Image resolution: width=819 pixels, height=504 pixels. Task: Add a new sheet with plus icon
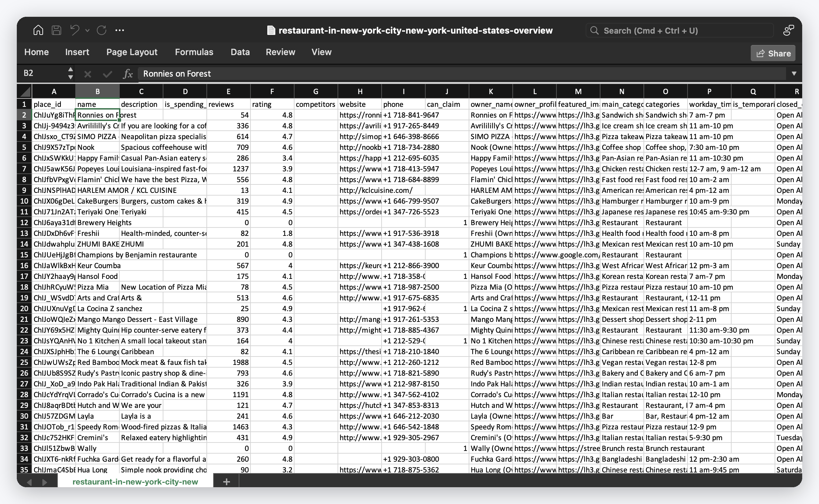227,482
